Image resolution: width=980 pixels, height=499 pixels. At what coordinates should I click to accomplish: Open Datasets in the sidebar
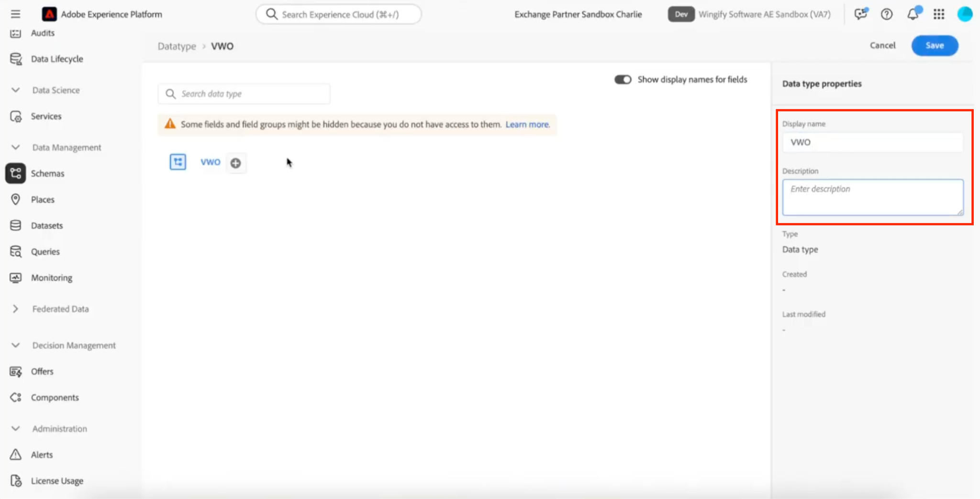tap(47, 226)
